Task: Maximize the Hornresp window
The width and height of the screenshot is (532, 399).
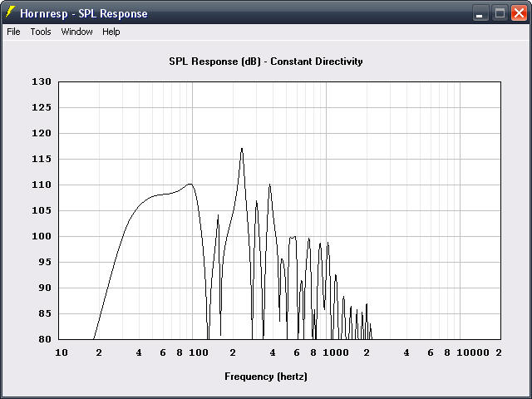Action: 500,13
